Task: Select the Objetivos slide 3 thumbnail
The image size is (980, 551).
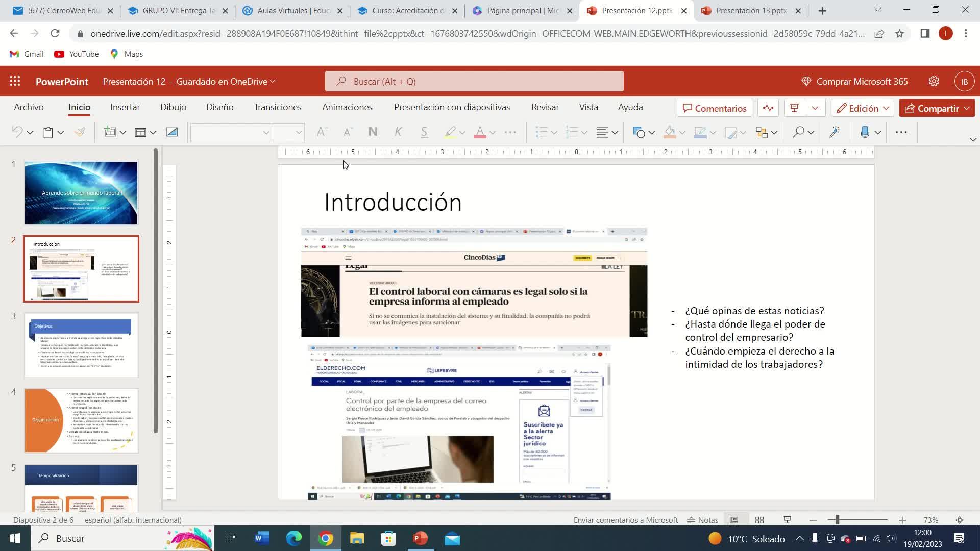Action: click(81, 345)
